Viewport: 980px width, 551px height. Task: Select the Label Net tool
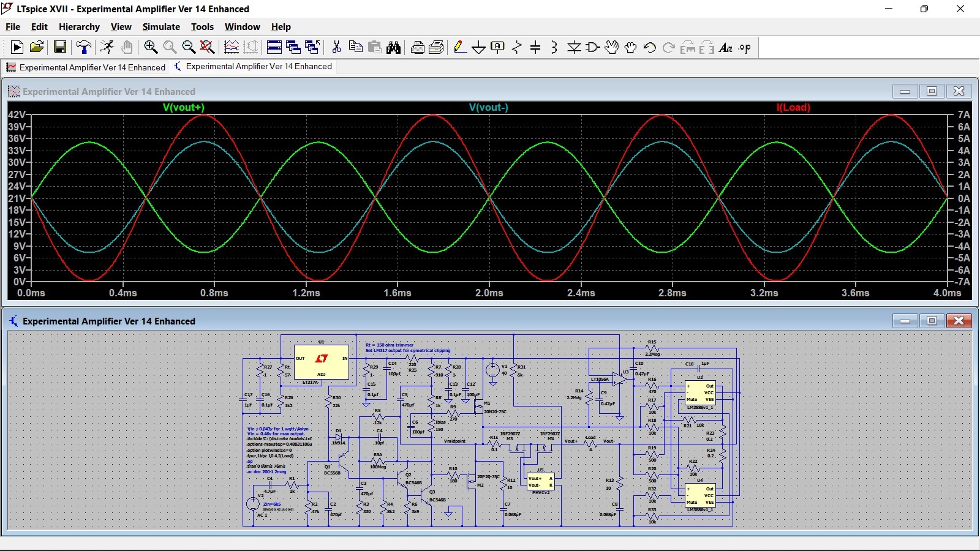(x=498, y=47)
